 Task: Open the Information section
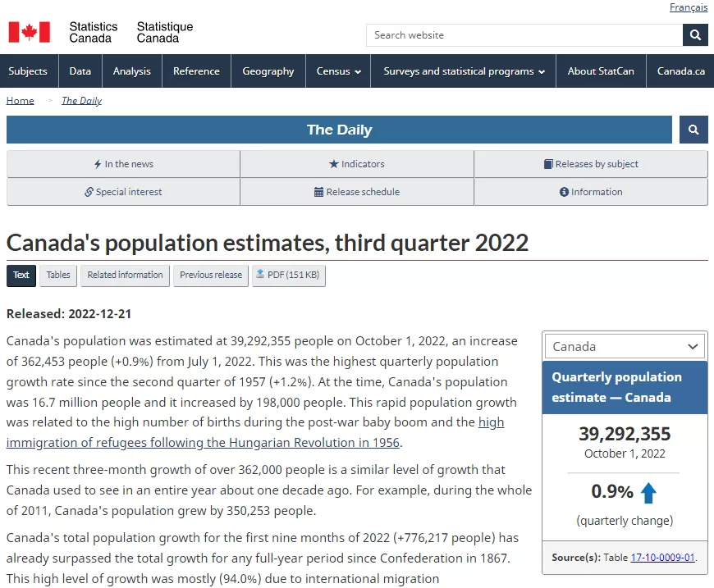coord(591,192)
